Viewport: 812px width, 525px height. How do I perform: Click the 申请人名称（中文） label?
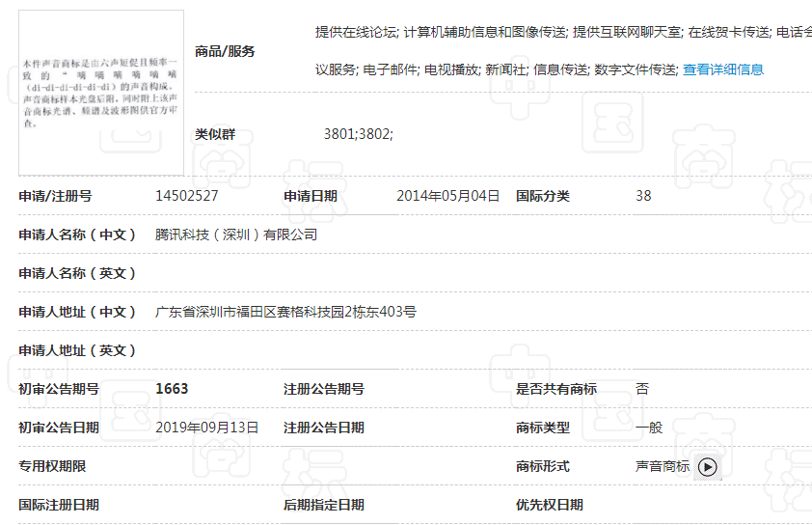point(78,235)
